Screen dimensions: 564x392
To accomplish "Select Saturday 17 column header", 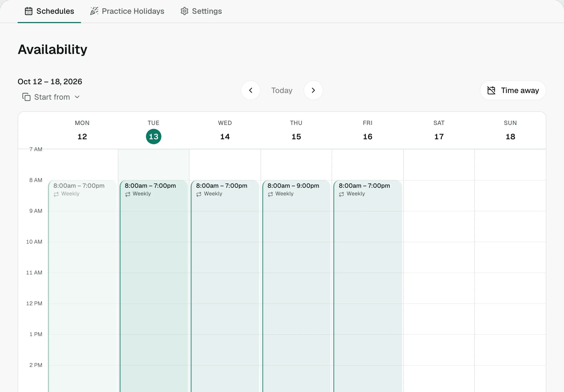I will click(439, 130).
